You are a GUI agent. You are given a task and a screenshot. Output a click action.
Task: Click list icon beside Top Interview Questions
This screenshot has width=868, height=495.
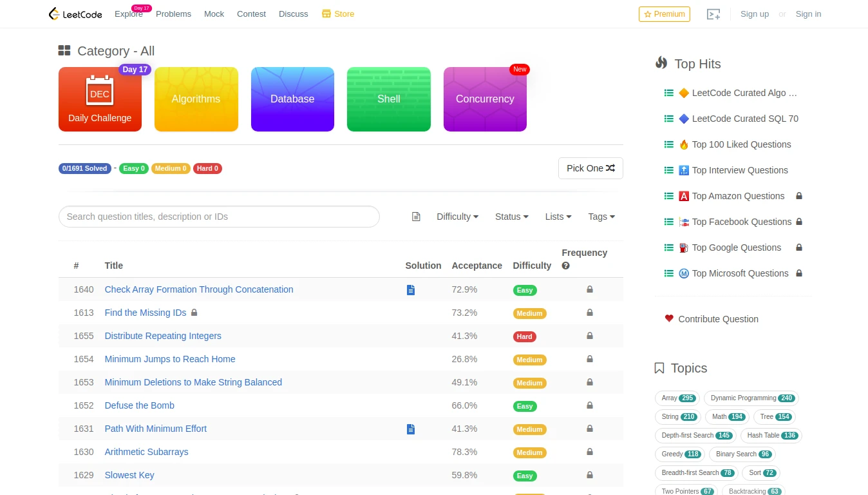669,170
